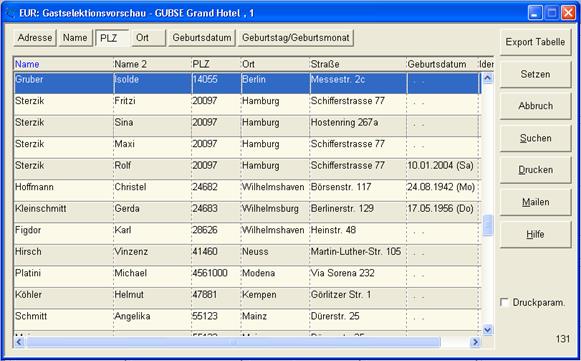Click the name Isolde
581x361 pixels.
click(x=127, y=79)
